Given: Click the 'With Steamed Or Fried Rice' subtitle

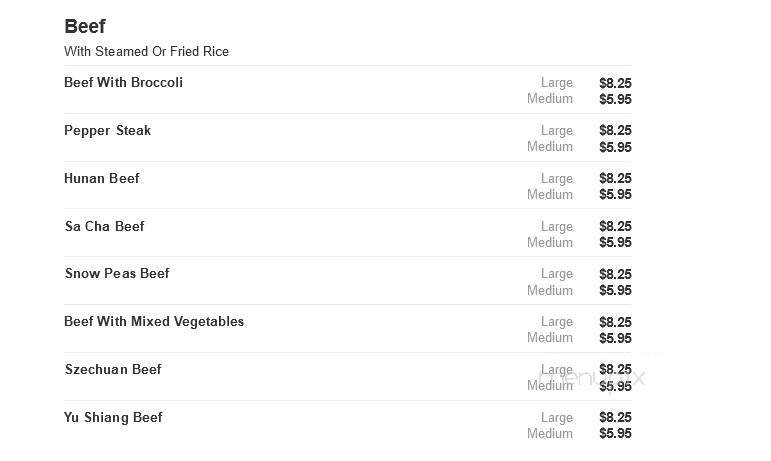Looking at the screenshot, I should click(146, 51).
